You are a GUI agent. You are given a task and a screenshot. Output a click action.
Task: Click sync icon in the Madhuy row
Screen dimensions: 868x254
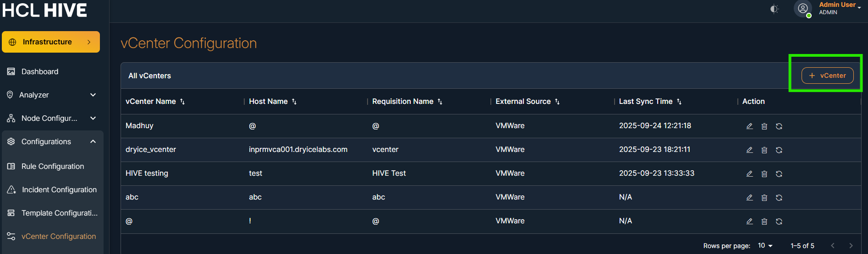click(779, 126)
